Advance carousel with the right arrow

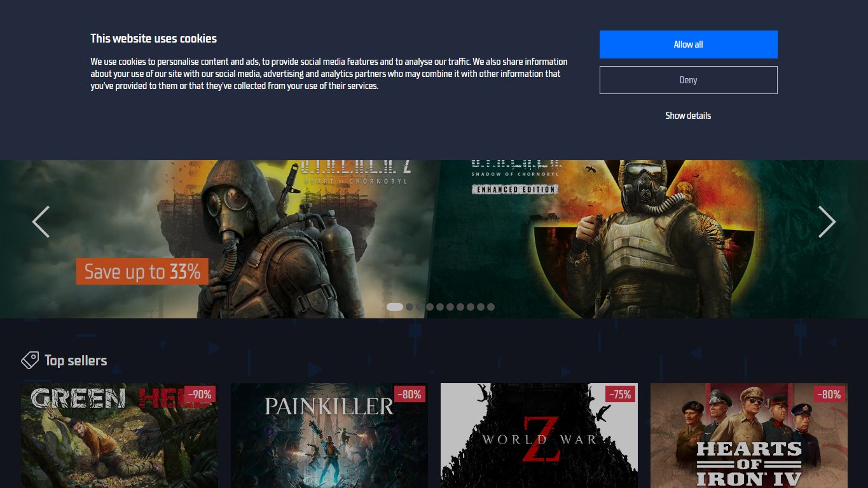click(827, 222)
